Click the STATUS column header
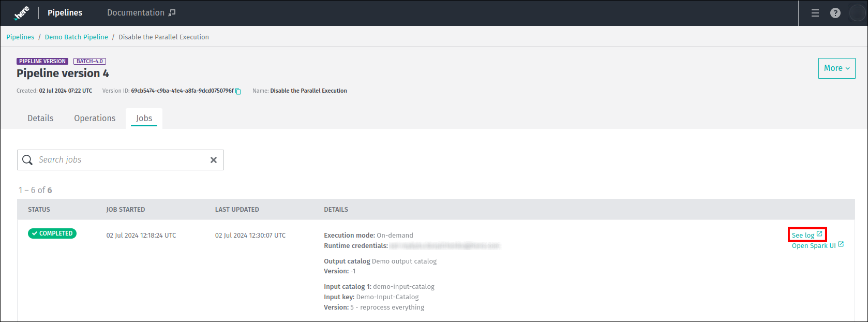Viewport: 868px width, 322px height. (39, 210)
